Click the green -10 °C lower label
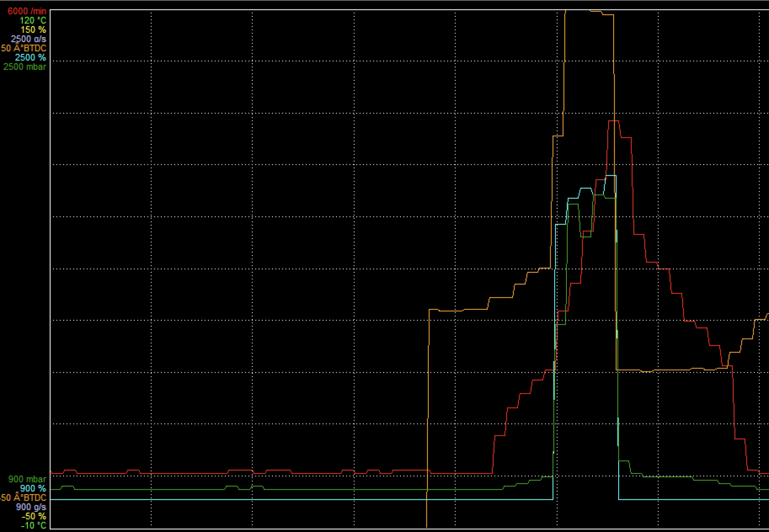769x532 pixels. [x=34, y=526]
